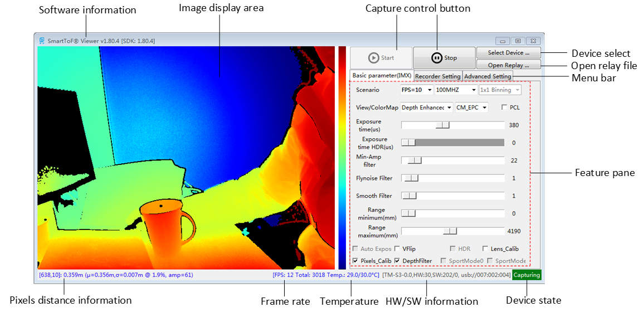This screenshot has height=312, width=644.
Task: Open the CM_EPC colormap dropdown
Action: click(x=471, y=108)
